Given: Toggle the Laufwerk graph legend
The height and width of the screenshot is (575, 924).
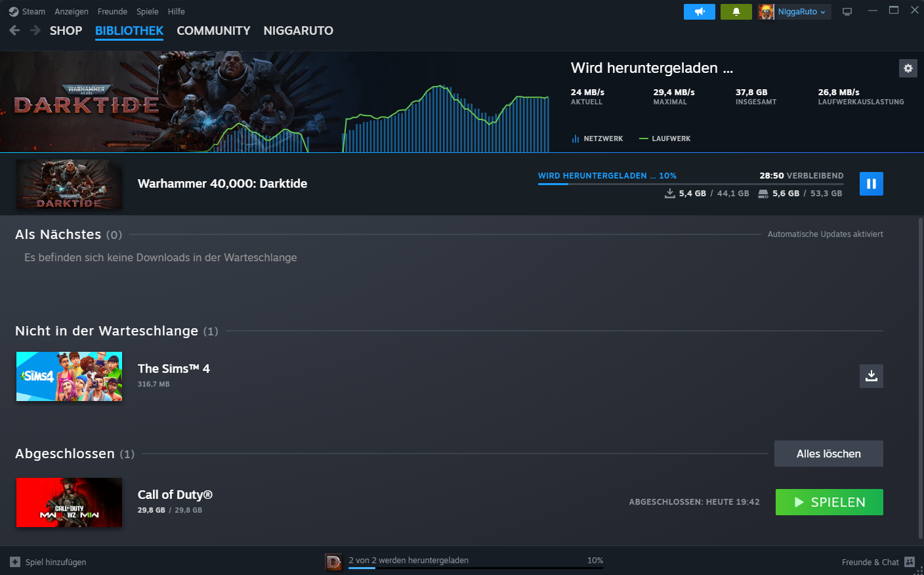Looking at the screenshot, I should click(x=665, y=138).
